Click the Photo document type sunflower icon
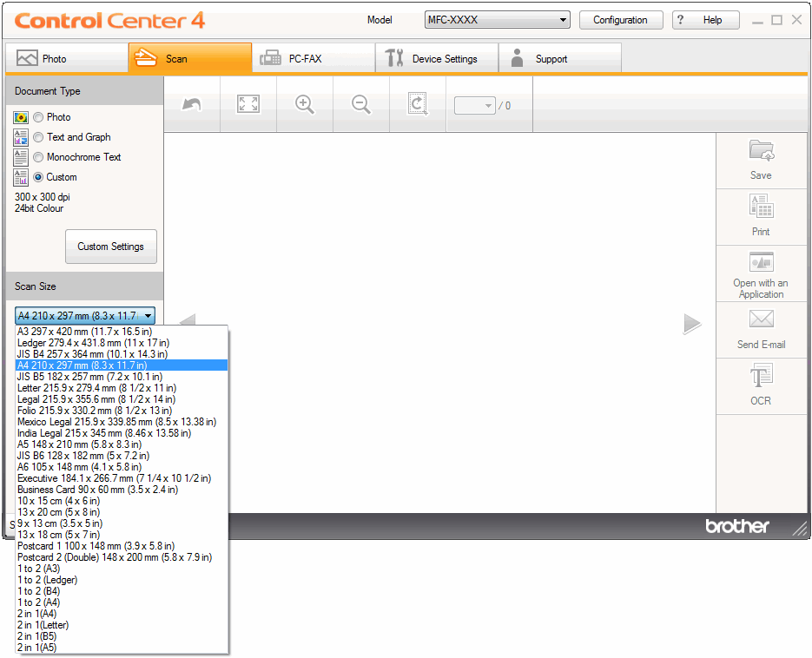 click(21, 117)
